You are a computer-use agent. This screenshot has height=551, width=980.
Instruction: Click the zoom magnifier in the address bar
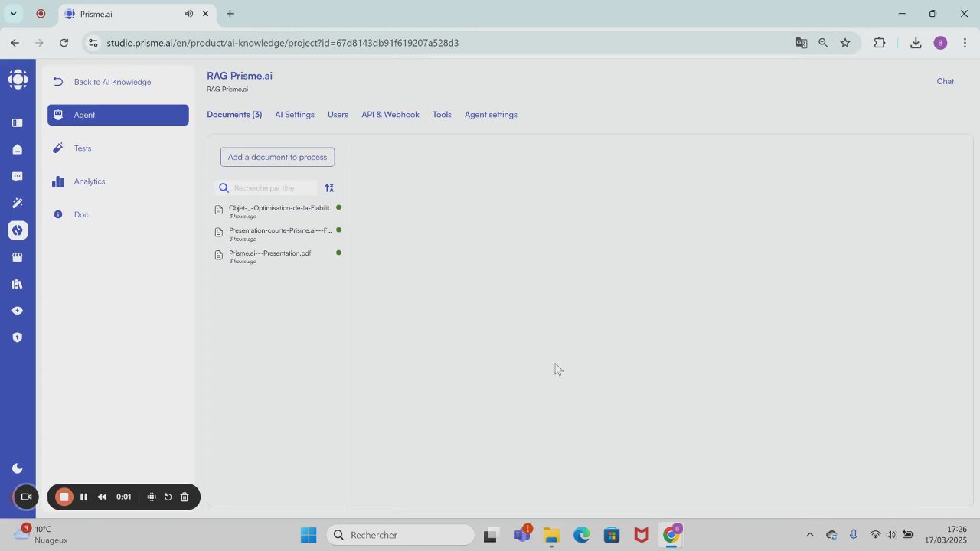pyautogui.click(x=823, y=43)
